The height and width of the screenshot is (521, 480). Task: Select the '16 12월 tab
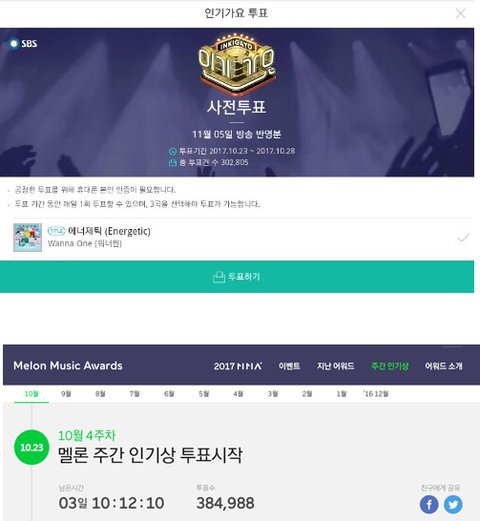(376, 394)
